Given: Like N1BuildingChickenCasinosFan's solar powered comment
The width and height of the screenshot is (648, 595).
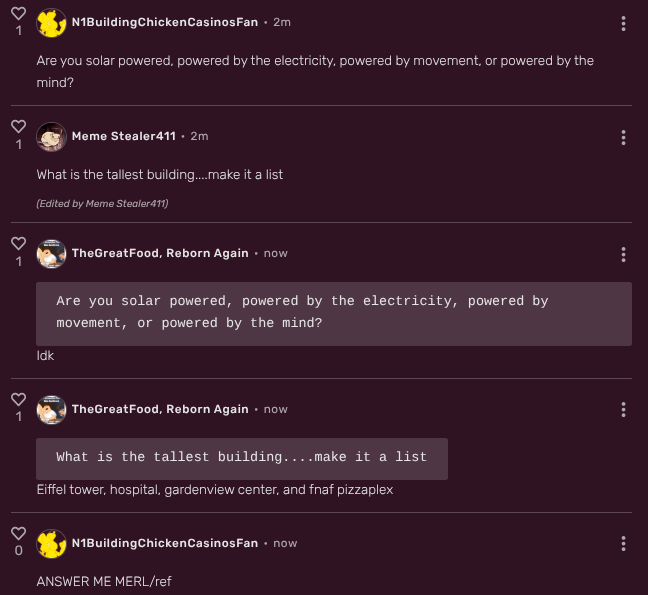Looking at the screenshot, I should (18, 12).
